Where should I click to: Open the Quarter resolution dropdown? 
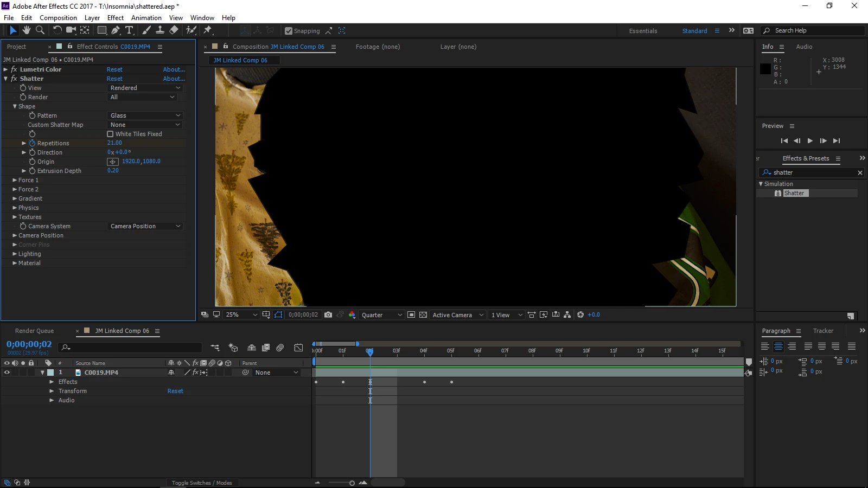point(382,315)
